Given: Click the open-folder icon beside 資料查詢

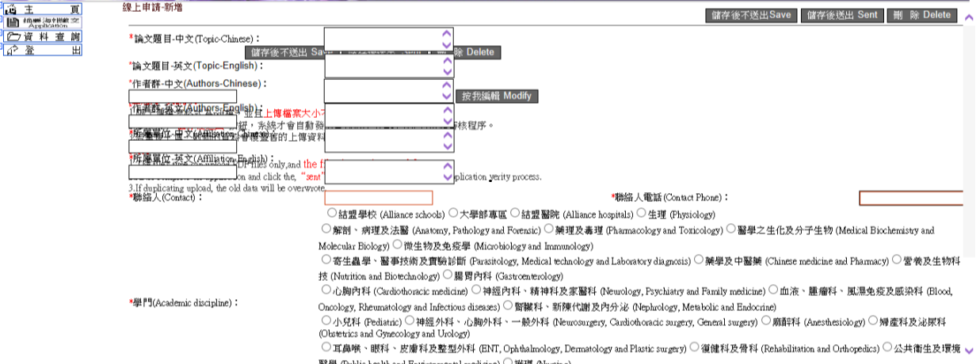Looking at the screenshot, I should (x=13, y=36).
